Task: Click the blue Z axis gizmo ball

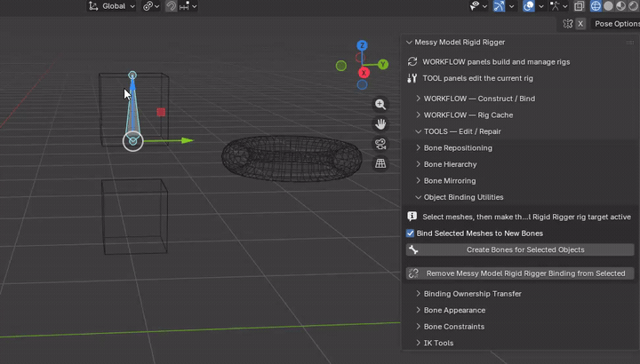Action: 362,45
